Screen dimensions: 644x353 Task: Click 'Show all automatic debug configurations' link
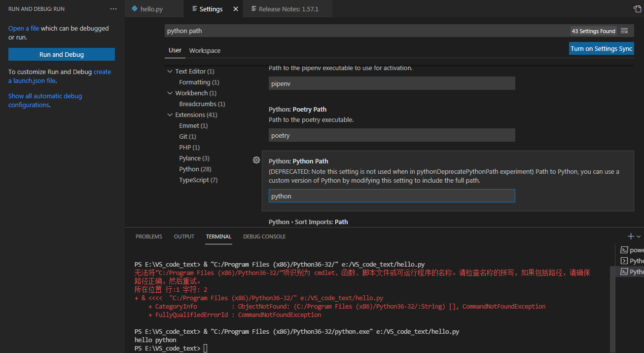pyautogui.click(x=45, y=100)
